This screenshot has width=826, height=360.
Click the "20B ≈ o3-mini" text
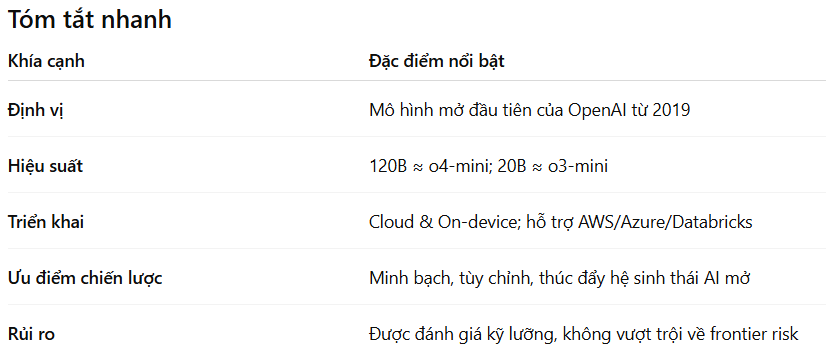point(553,167)
